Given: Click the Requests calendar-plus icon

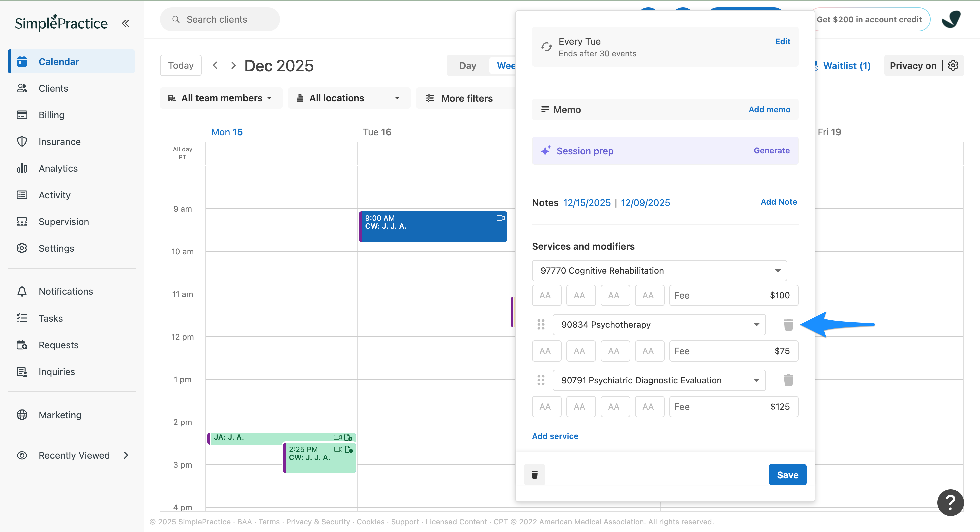Looking at the screenshot, I should 22,345.
